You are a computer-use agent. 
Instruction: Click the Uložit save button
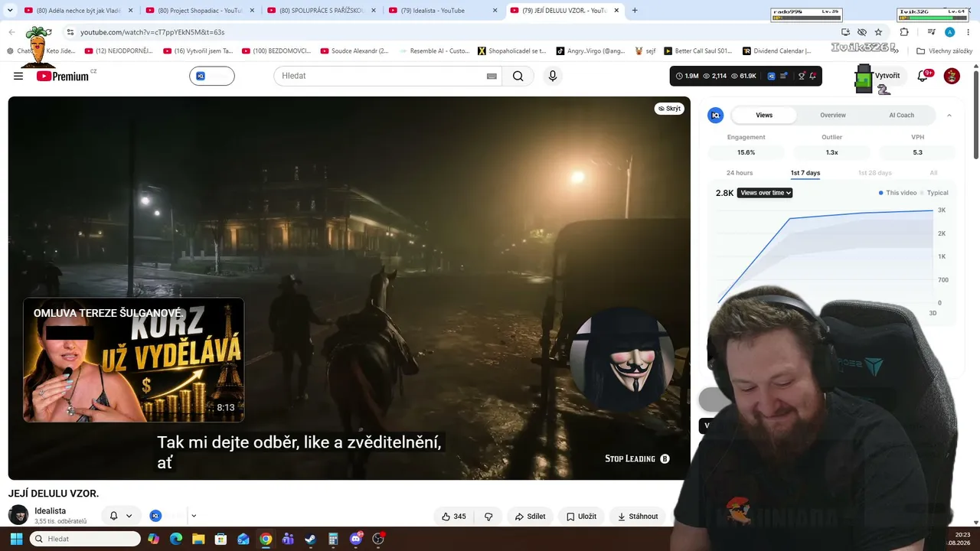coord(581,517)
